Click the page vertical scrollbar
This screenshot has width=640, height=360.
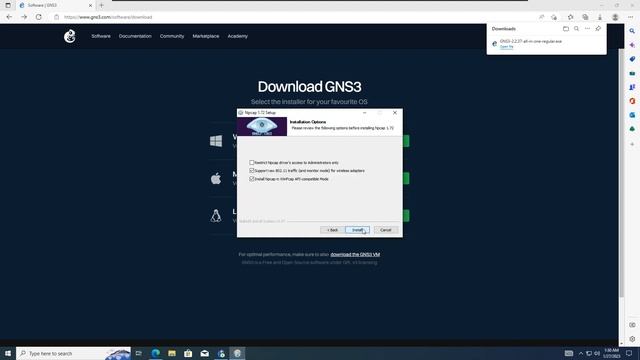click(622, 173)
